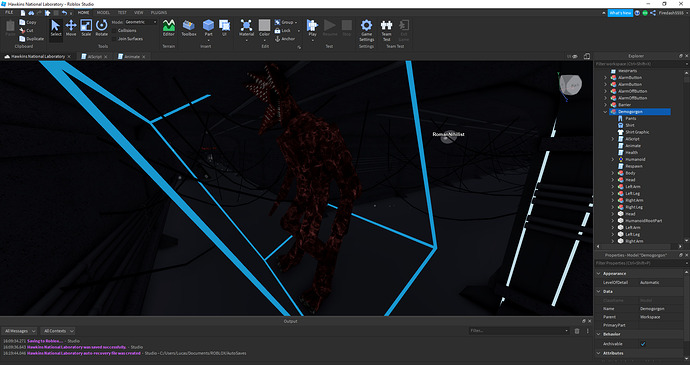690x365 pixels.
Task: Open Game Settings
Action: [367, 30]
